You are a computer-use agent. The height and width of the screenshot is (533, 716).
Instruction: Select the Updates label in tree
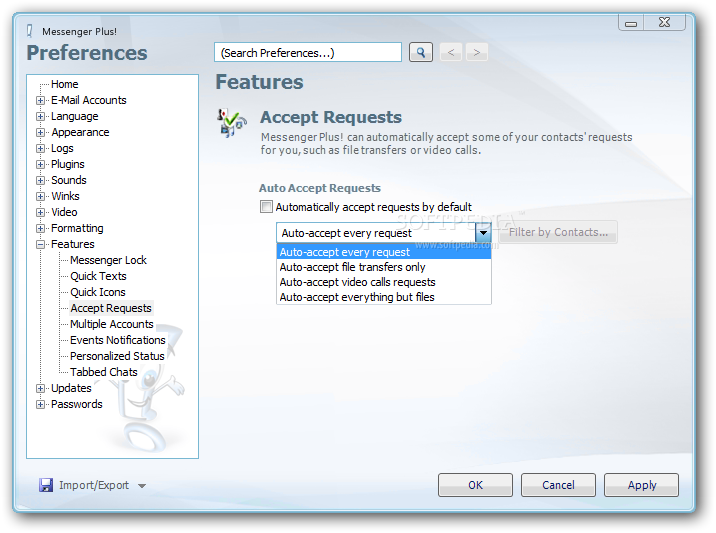(71, 388)
